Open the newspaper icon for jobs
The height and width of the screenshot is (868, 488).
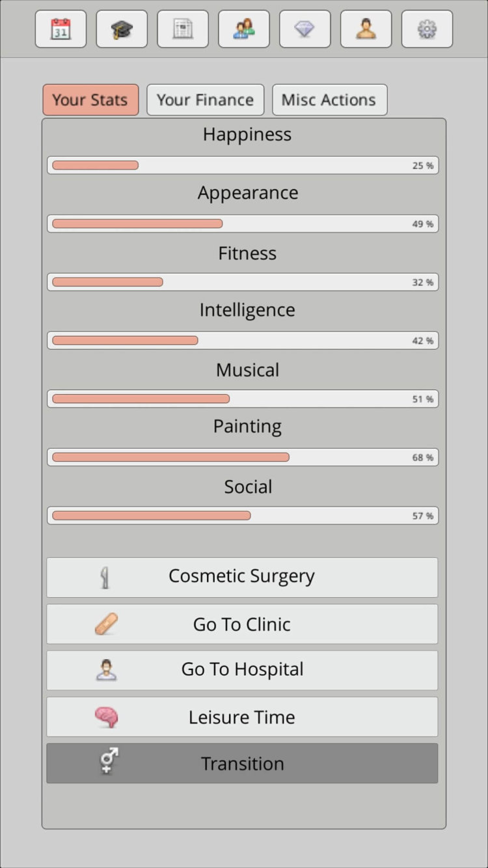click(182, 29)
